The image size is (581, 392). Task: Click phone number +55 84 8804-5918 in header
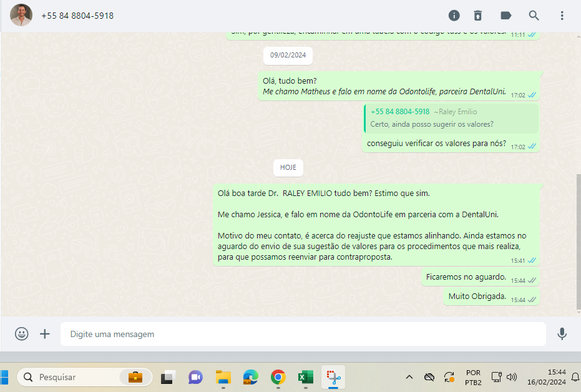coord(77,16)
